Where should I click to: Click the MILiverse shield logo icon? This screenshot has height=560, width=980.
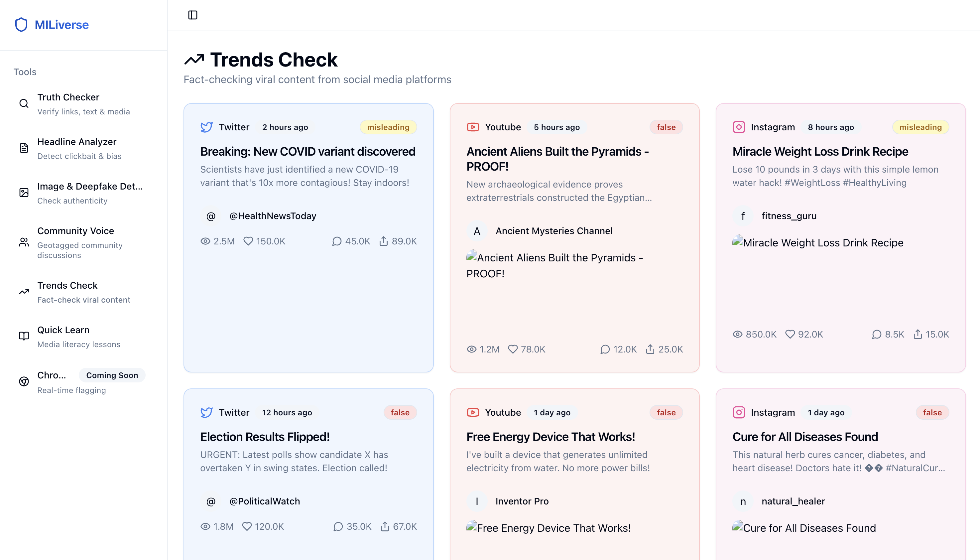tap(21, 25)
